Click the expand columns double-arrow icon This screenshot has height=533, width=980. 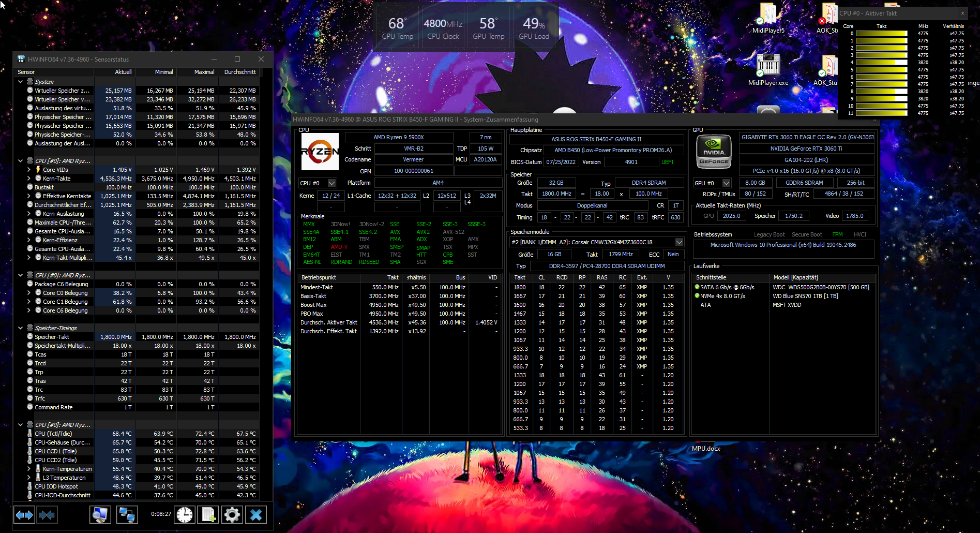click(x=24, y=515)
